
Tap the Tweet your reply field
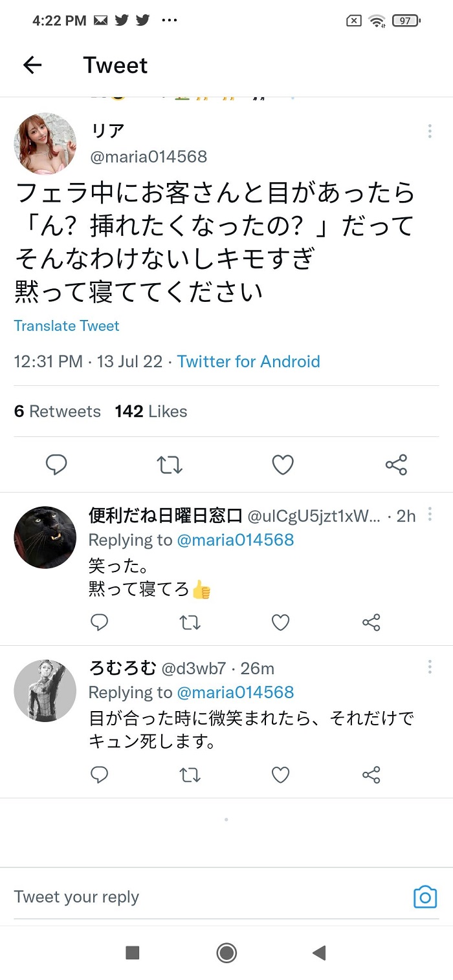(194, 897)
